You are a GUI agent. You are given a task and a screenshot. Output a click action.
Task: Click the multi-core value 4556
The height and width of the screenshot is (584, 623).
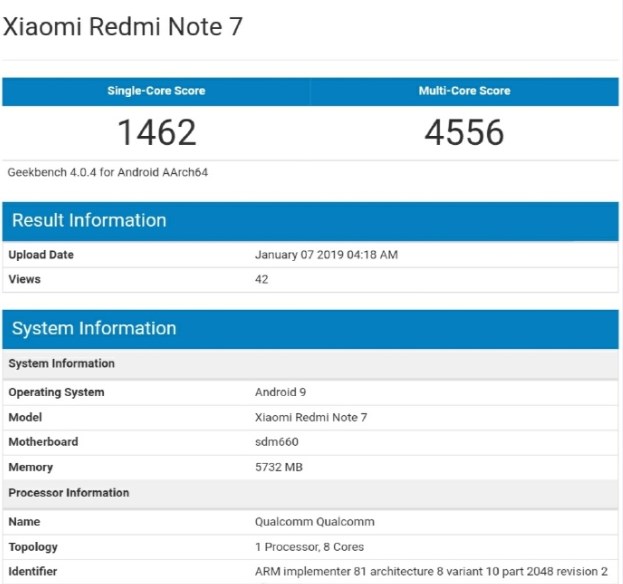coord(464,133)
